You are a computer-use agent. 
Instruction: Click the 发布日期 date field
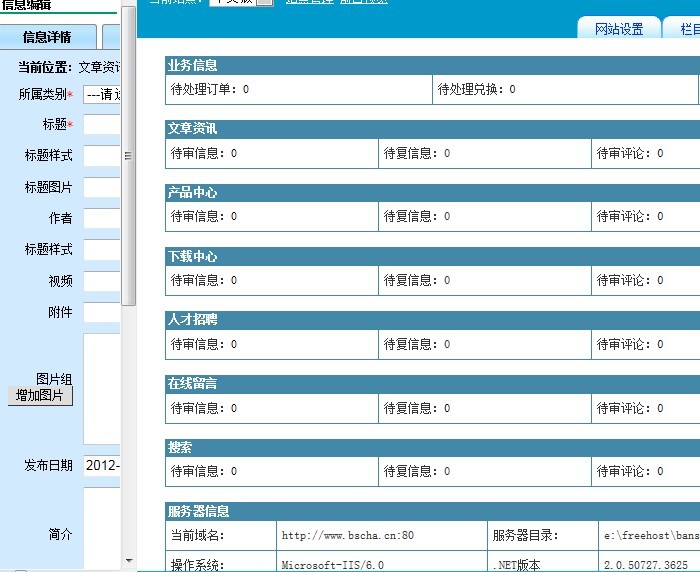point(102,466)
